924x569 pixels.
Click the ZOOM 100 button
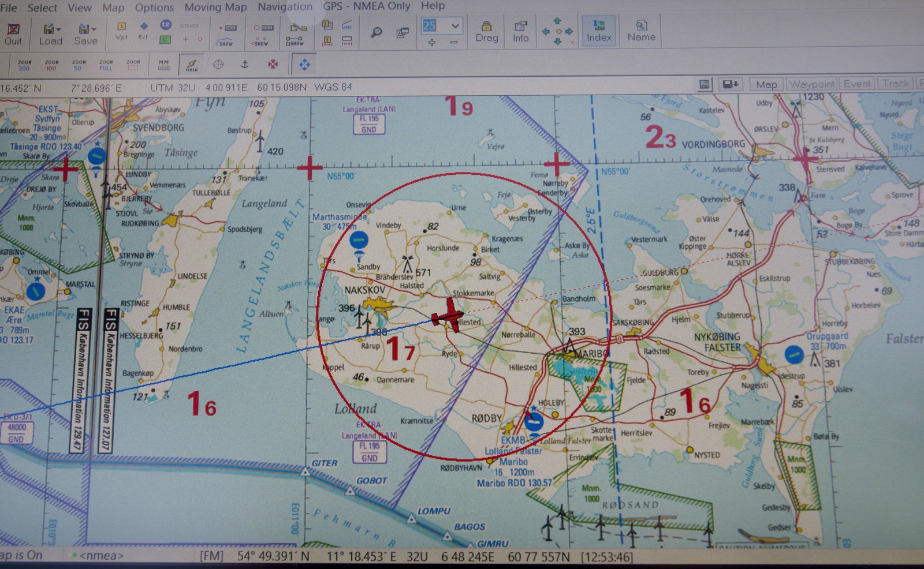pos(51,65)
